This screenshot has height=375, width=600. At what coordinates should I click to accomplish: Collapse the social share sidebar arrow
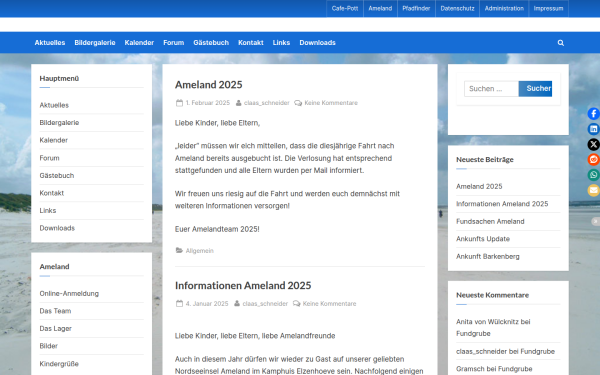pos(595,221)
